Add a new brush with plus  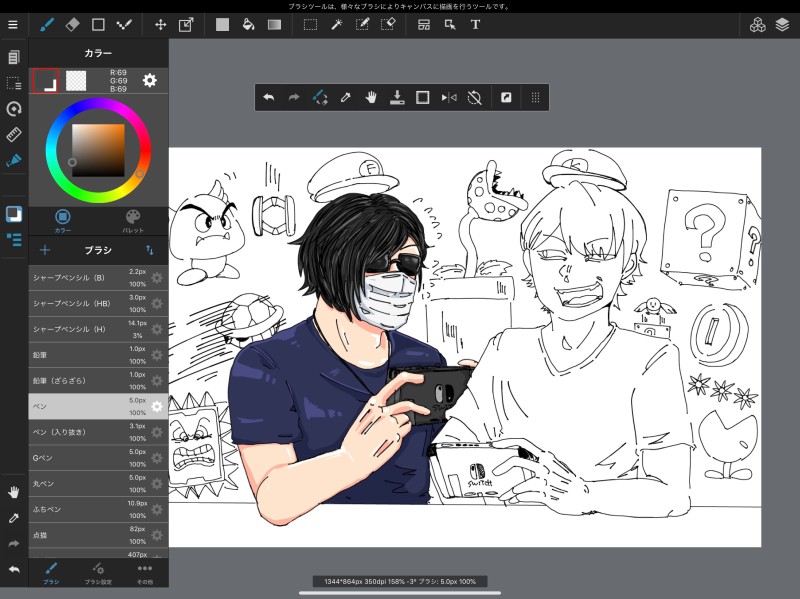[45, 249]
